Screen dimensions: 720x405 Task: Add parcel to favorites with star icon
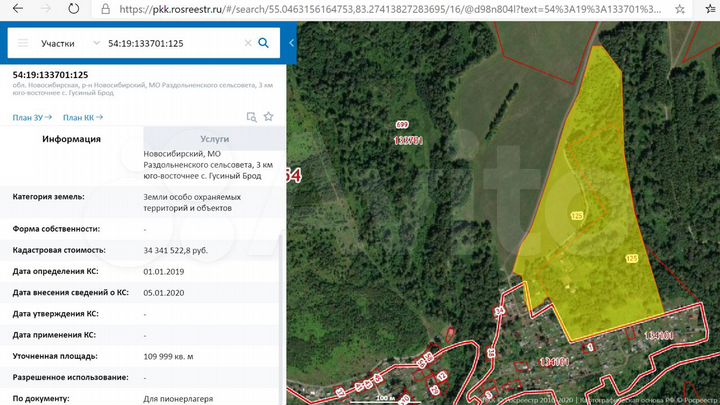pos(268,117)
